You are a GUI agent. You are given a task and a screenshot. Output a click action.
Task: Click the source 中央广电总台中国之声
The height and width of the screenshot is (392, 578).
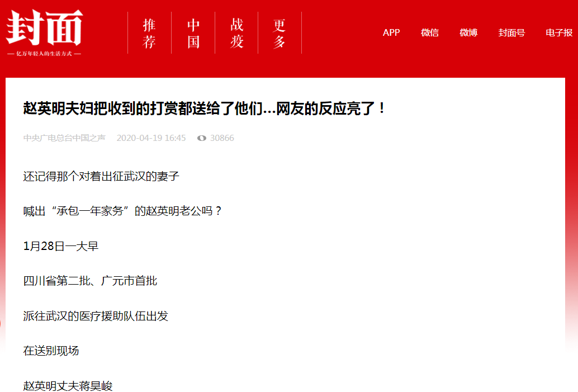point(64,138)
